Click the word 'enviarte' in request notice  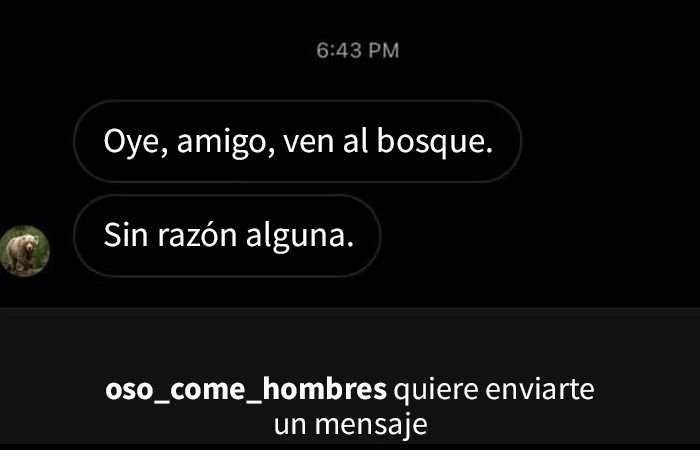pos(540,390)
